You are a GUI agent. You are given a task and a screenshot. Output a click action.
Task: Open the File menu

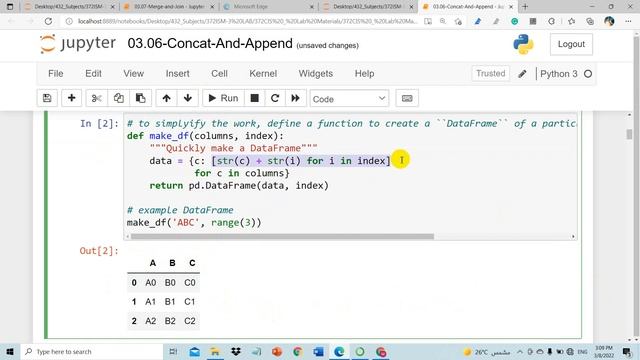tap(56, 73)
